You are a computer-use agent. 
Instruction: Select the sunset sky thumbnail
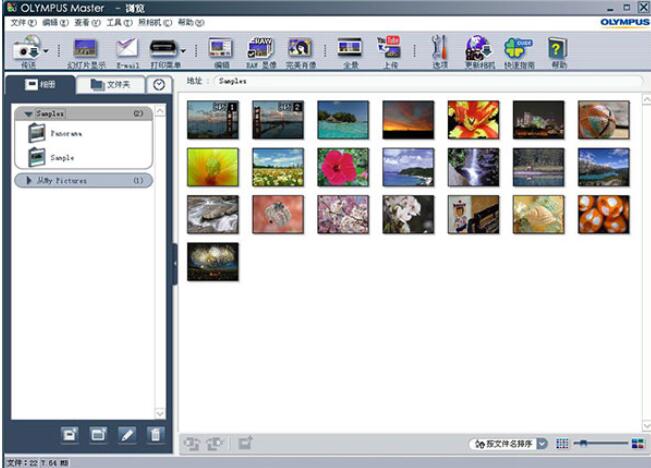click(x=408, y=120)
